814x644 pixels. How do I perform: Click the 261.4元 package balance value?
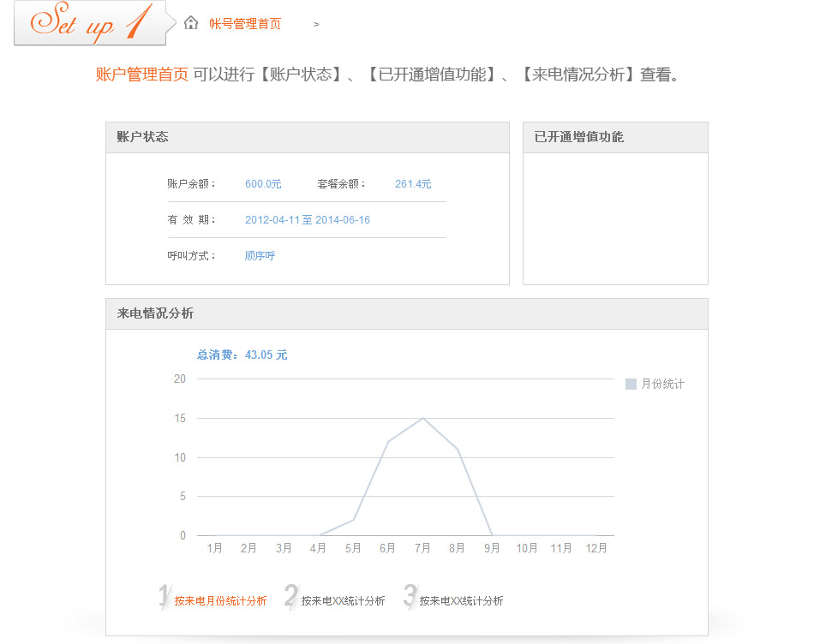click(413, 184)
